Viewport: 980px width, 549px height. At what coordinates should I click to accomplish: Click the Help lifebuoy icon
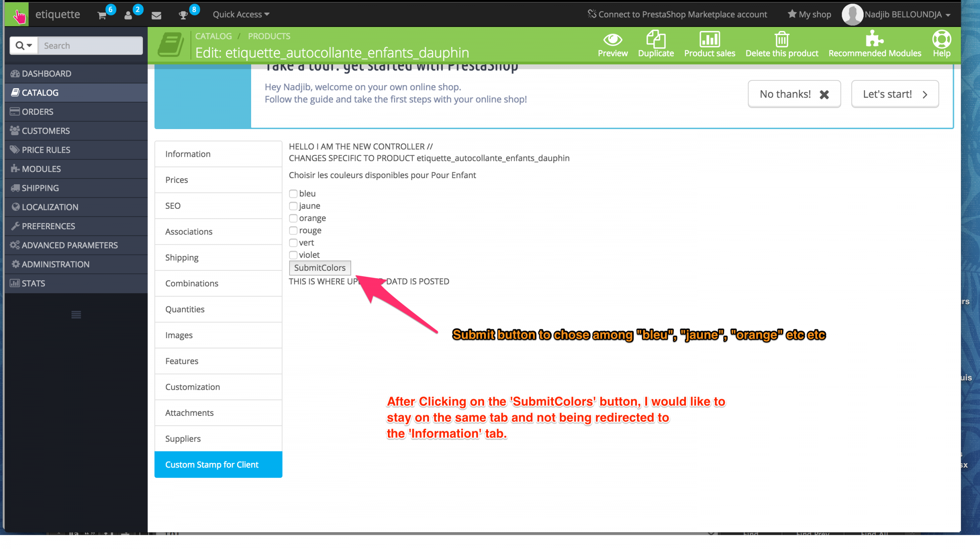pos(941,40)
